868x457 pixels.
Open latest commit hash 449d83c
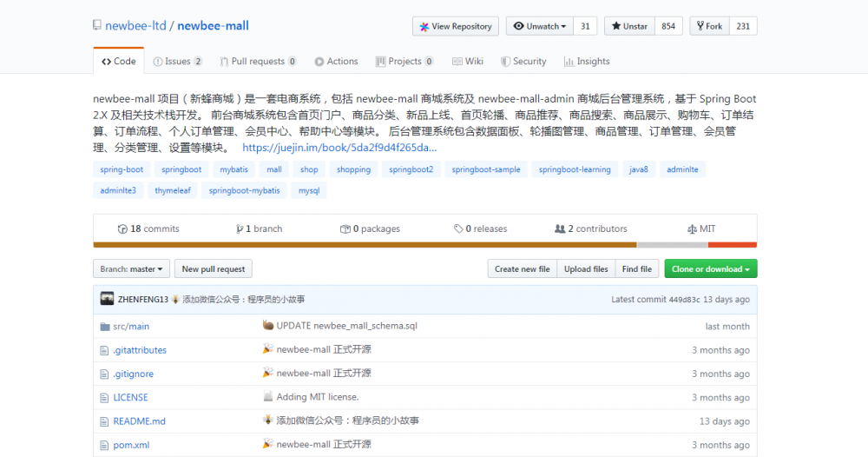(684, 299)
